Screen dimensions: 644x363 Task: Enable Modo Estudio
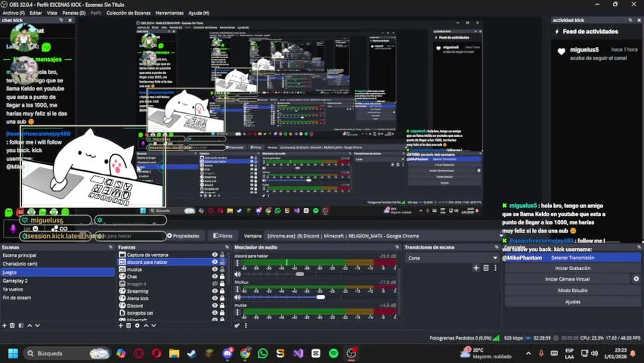(x=572, y=290)
